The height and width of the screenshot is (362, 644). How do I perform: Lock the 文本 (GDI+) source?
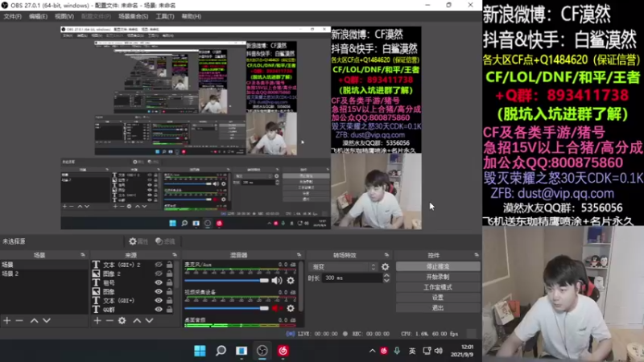click(x=169, y=300)
